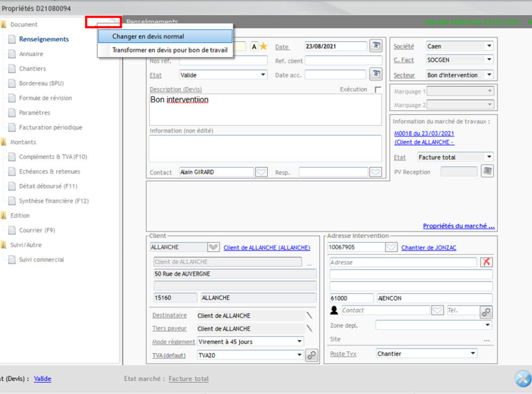Click the "A" icon near the document number
532x394 pixels.
pyautogui.click(x=255, y=46)
